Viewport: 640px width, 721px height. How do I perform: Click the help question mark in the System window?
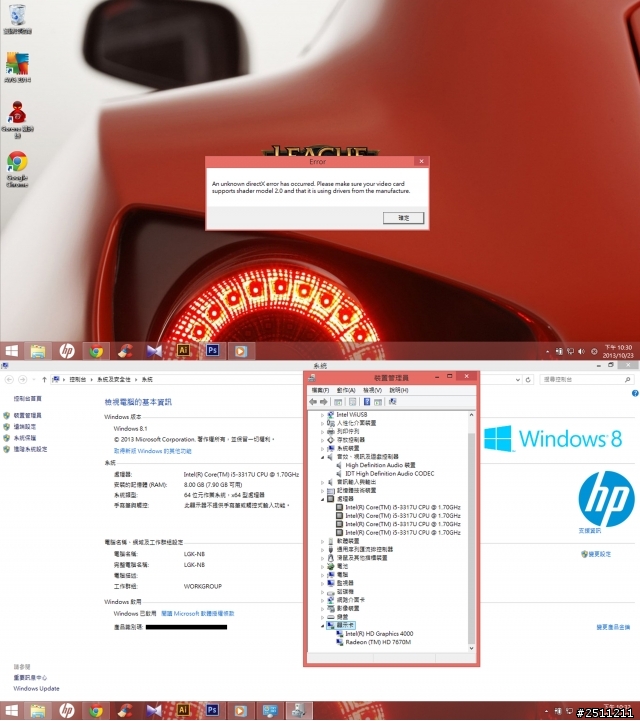[635, 393]
